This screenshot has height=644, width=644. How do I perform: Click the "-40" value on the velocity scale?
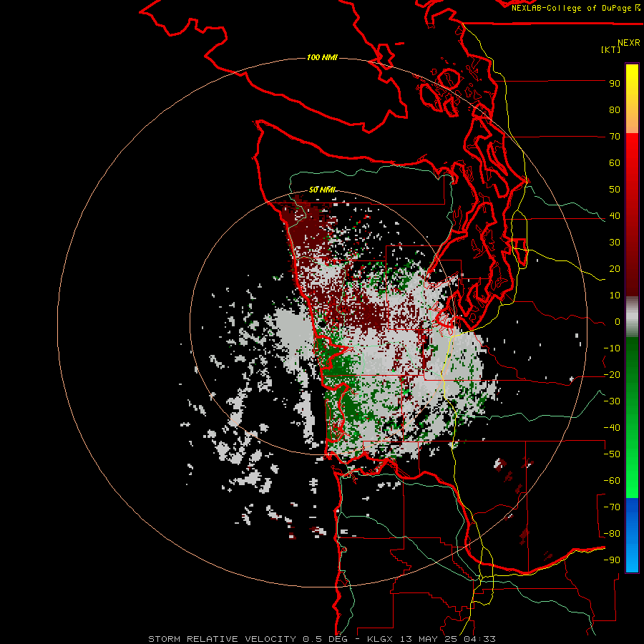click(612, 428)
